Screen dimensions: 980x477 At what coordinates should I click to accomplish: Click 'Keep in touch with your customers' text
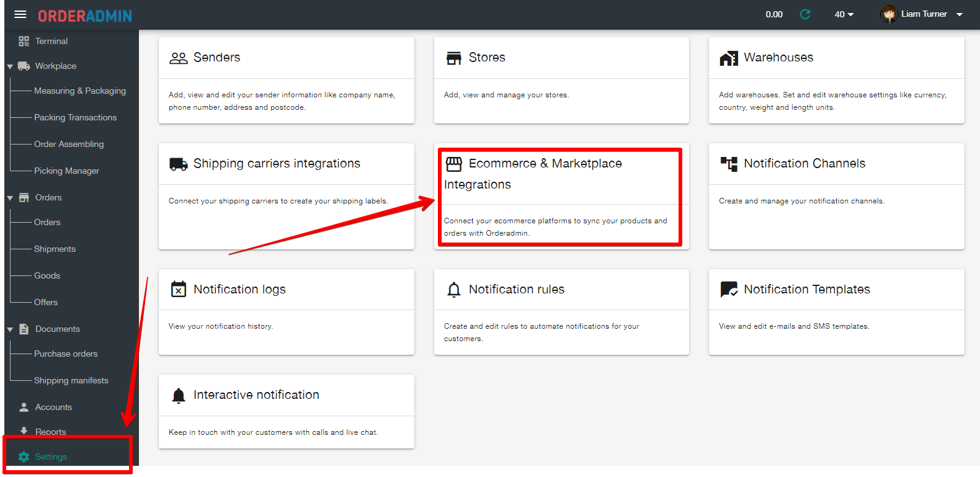click(274, 432)
